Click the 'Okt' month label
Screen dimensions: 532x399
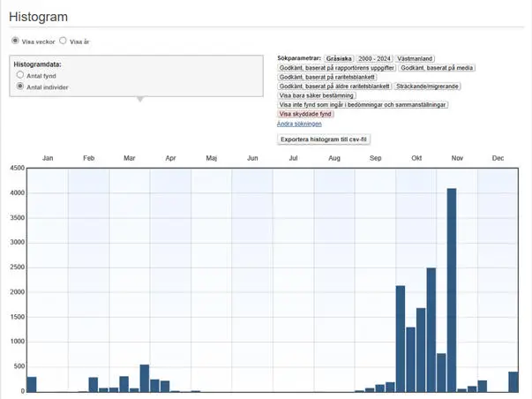point(416,157)
